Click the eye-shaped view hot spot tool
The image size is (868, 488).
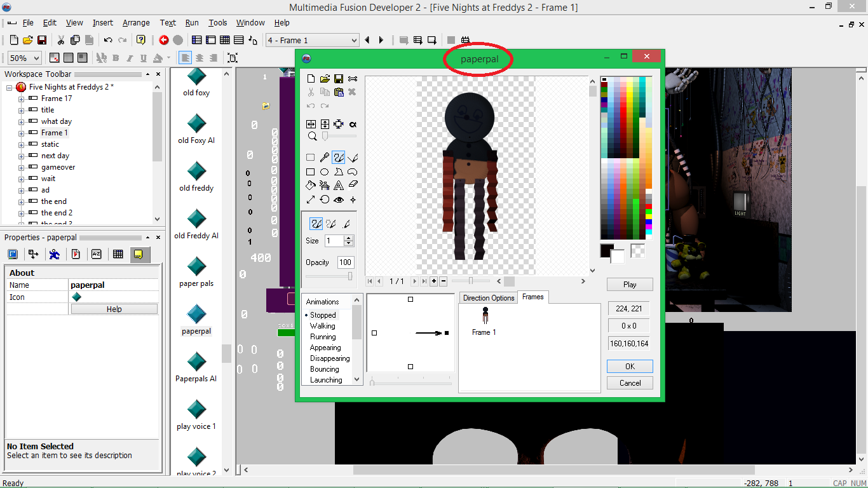[x=339, y=200]
